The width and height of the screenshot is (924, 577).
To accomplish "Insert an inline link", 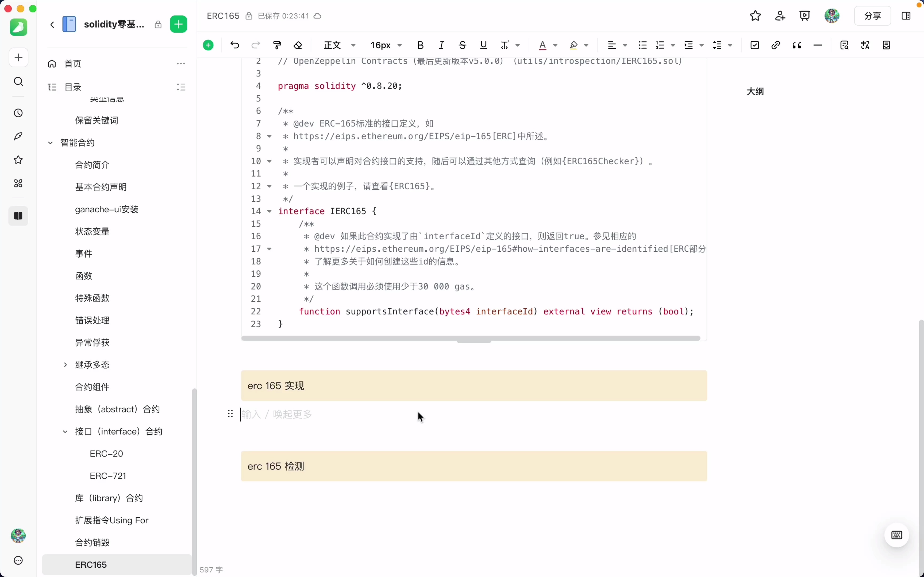I will tap(775, 45).
